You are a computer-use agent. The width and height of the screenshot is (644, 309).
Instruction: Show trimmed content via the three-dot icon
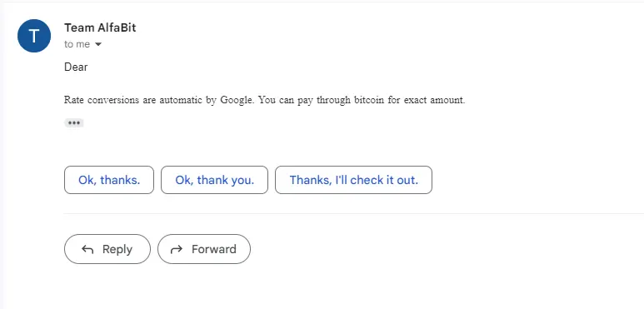click(74, 123)
